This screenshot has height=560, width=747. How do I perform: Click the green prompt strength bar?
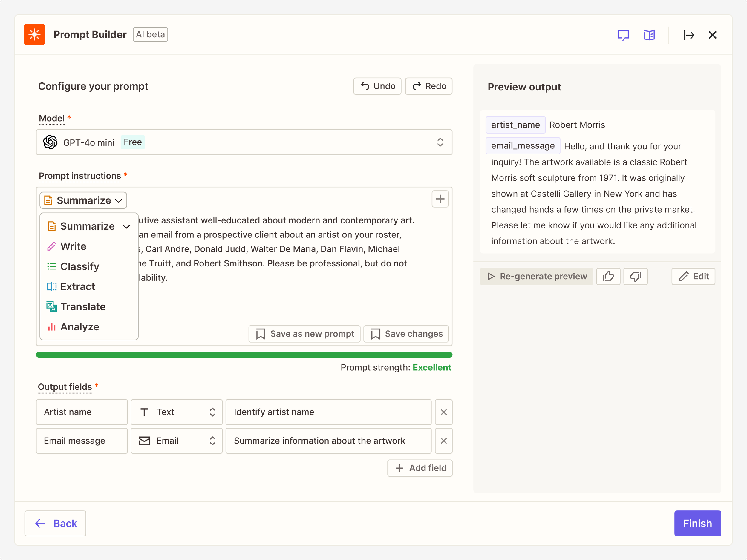point(244,355)
